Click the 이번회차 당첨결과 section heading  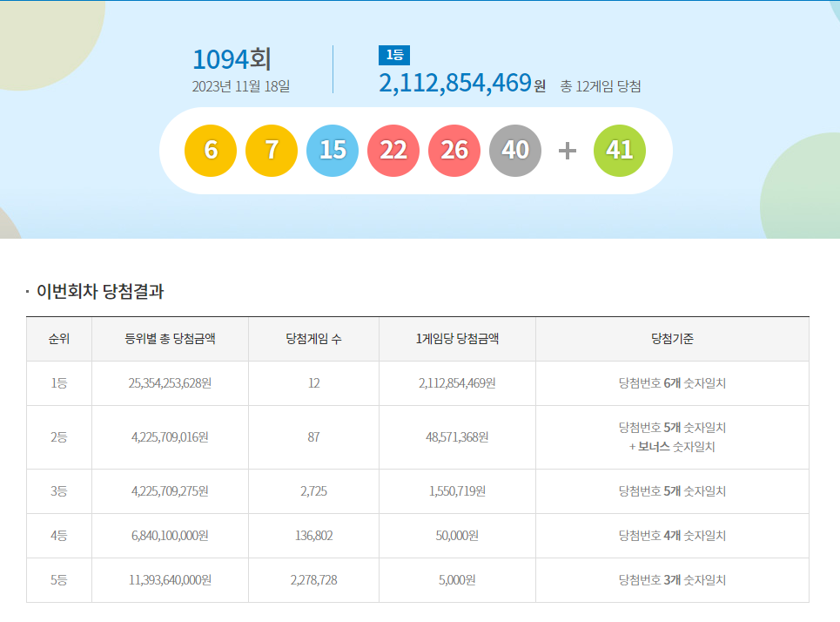[100, 291]
